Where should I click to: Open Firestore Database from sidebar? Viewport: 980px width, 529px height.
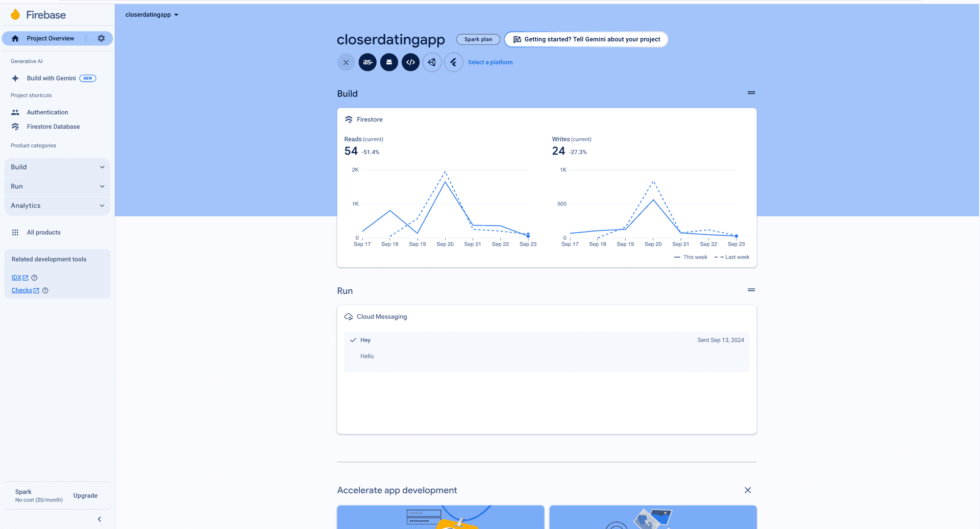(53, 127)
